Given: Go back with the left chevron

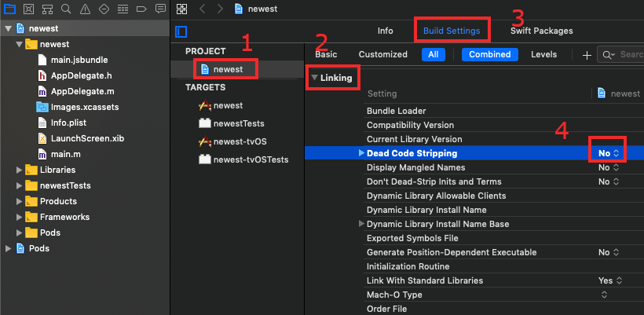Looking at the screenshot, I should point(202,9).
